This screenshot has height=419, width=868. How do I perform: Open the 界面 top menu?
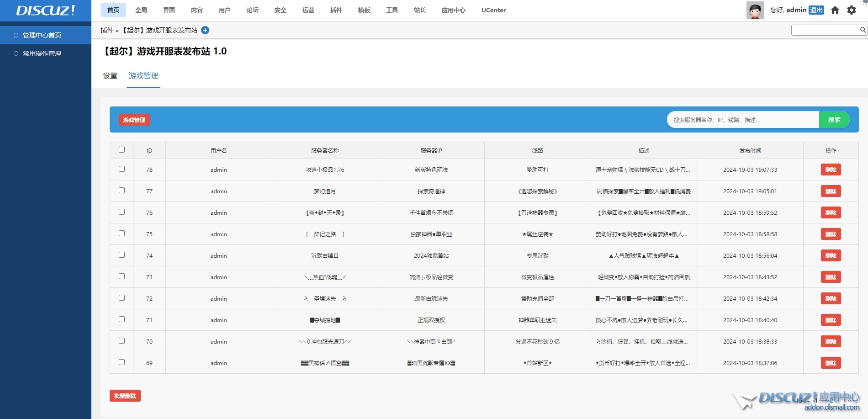pos(169,10)
